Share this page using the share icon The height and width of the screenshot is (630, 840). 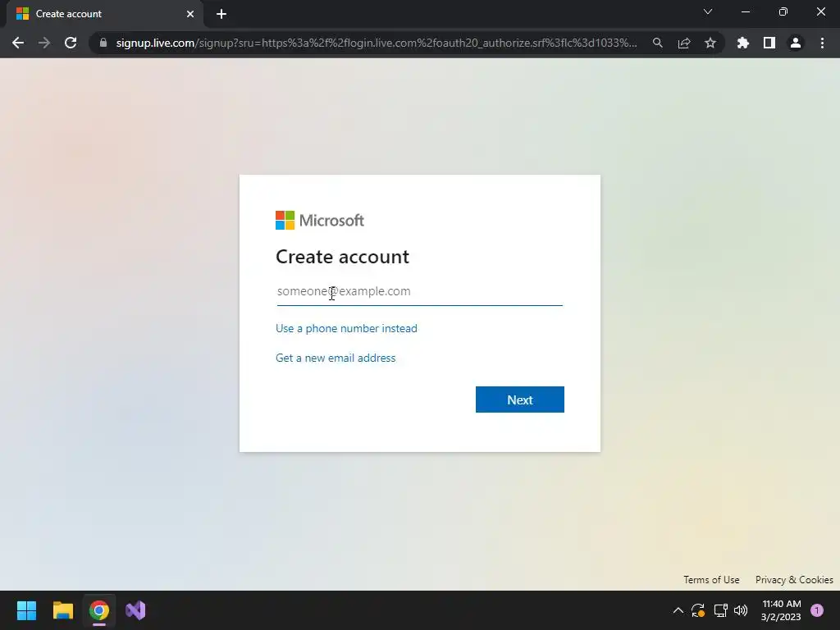coord(684,43)
